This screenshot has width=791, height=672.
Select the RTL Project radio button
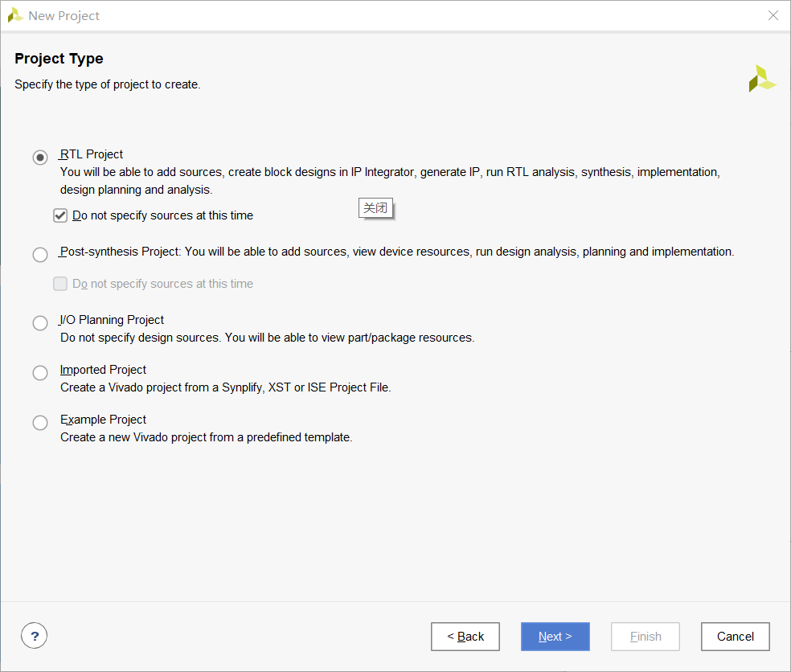tap(40, 158)
